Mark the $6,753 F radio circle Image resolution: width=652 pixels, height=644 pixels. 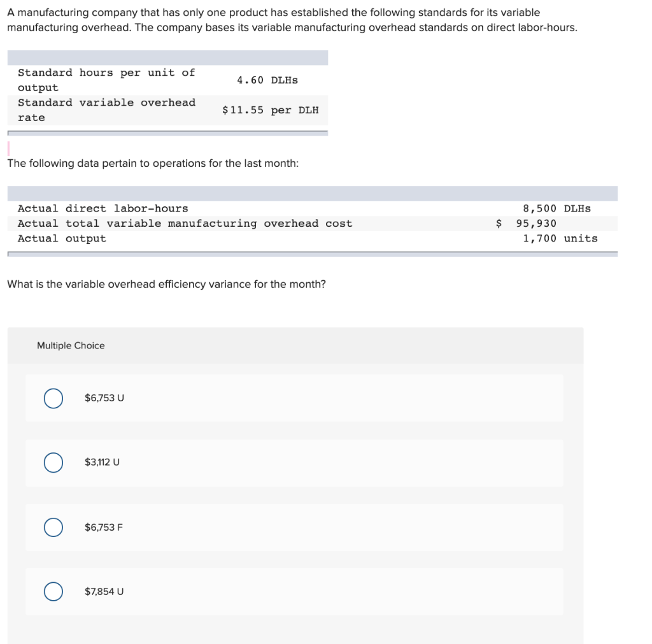point(53,527)
